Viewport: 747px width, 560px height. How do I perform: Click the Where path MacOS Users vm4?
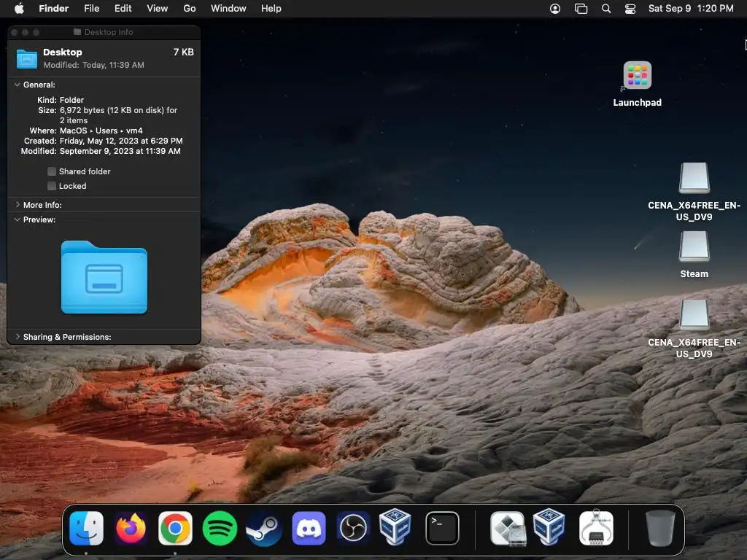point(101,131)
